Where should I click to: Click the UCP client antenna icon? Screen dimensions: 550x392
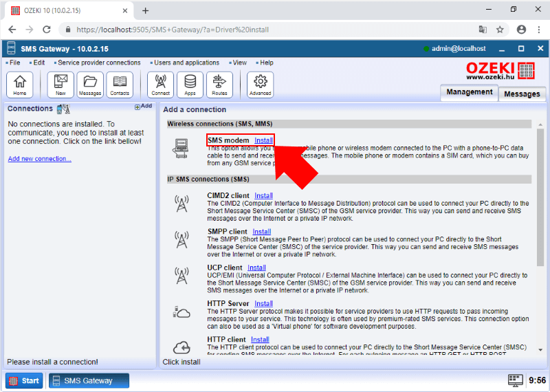coord(181,276)
